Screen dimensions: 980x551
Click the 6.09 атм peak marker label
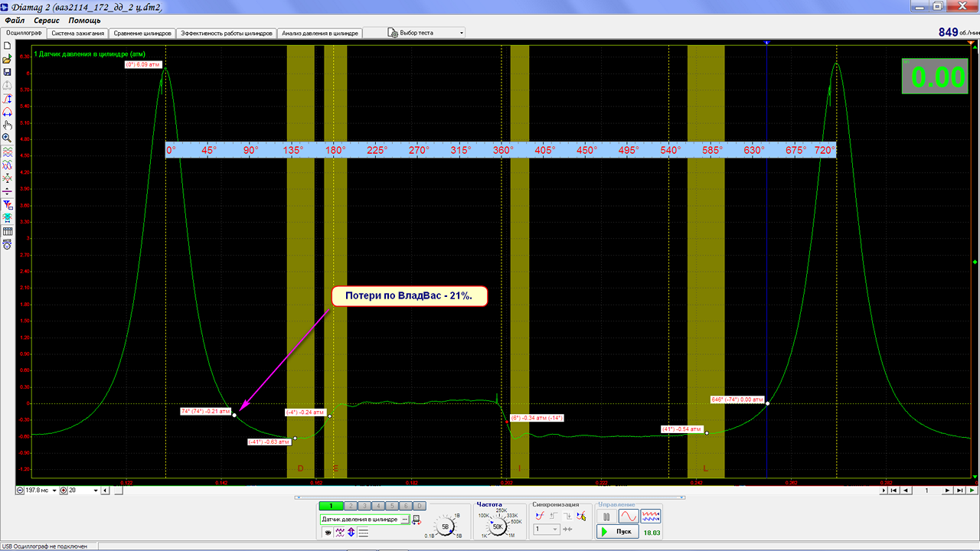[145, 64]
